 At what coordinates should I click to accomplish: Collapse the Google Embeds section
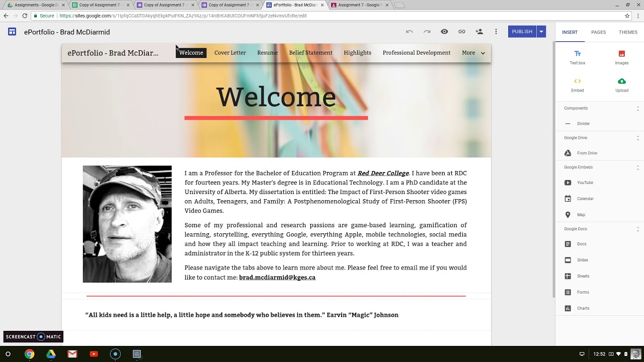[638, 167]
